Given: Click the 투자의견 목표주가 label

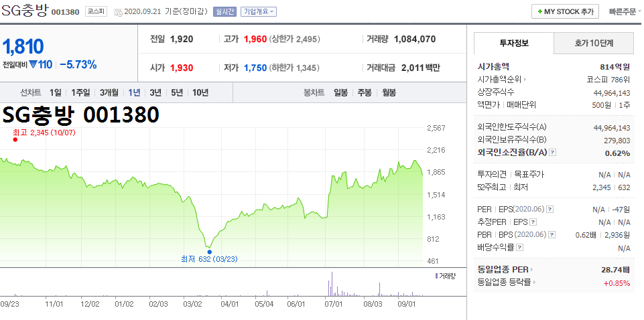Looking at the screenshot, I should [x=511, y=175].
